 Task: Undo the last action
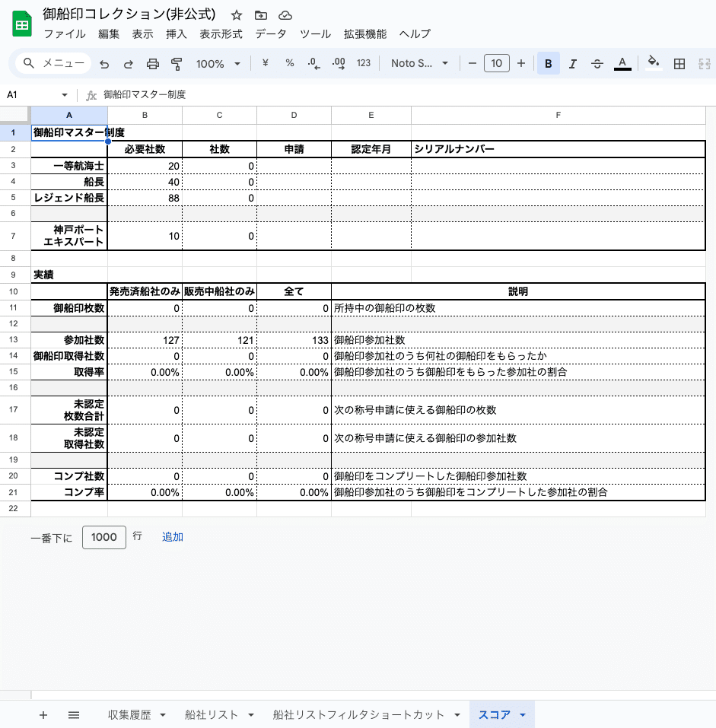(104, 63)
